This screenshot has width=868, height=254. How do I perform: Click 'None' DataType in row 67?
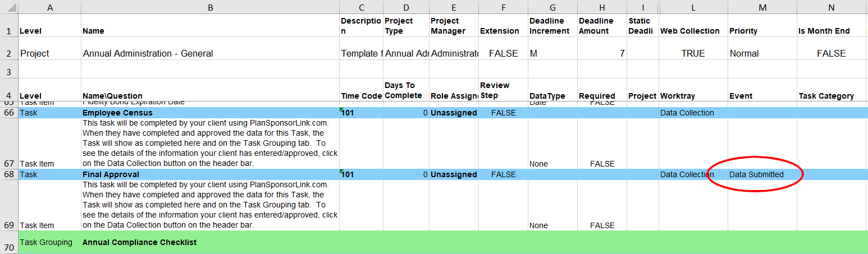click(552, 144)
